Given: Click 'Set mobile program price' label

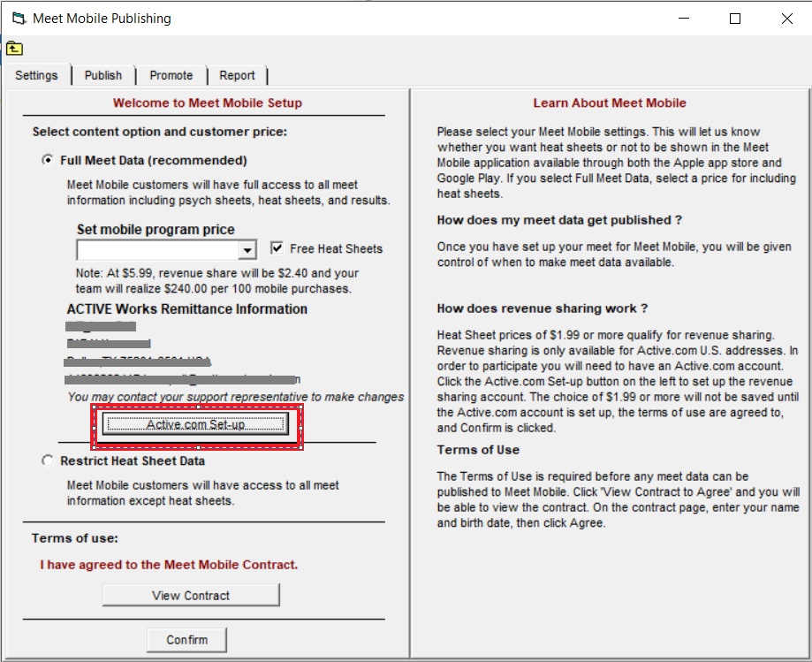Looking at the screenshot, I should (x=156, y=229).
